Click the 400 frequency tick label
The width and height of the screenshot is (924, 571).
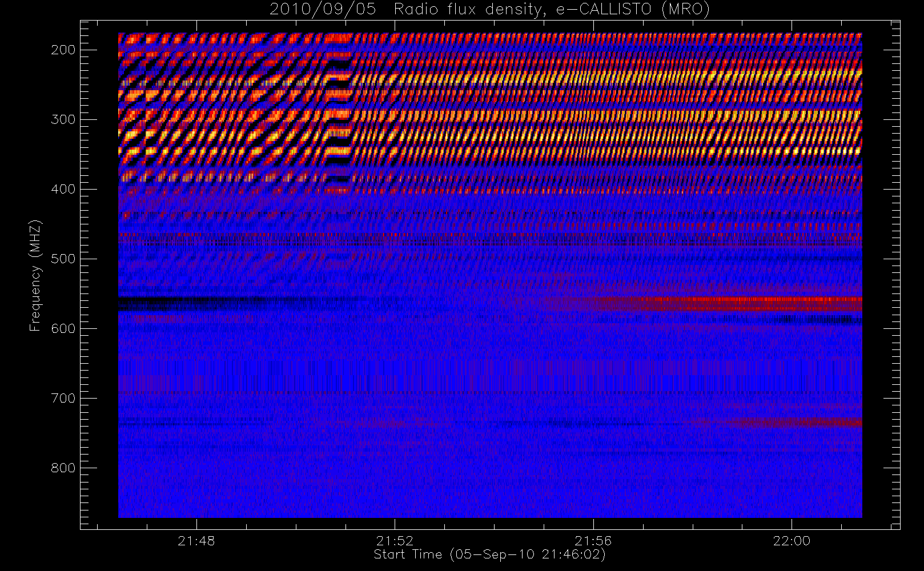click(x=63, y=189)
